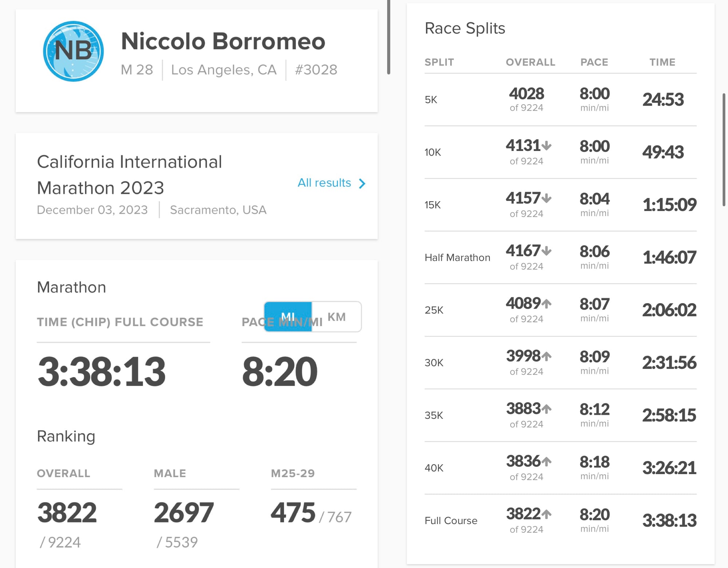Click the bib number #3028
This screenshot has height=568, width=728.
pyautogui.click(x=316, y=69)
